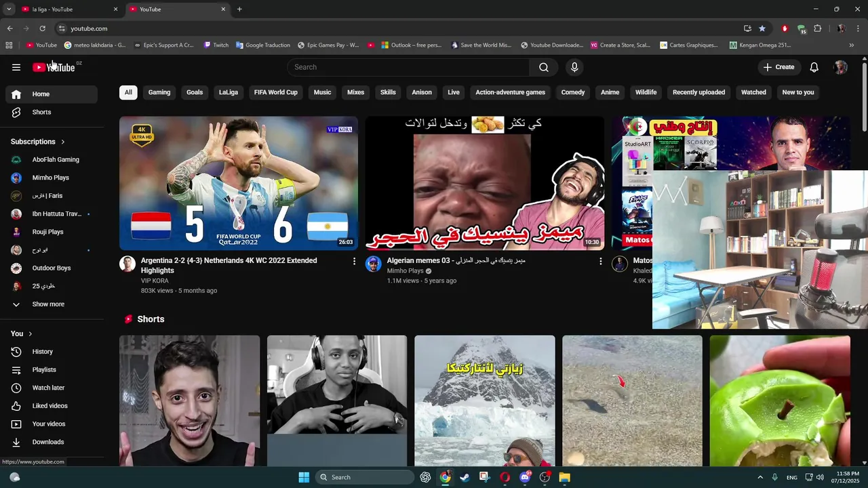The width and height of the screenshot is (868, 488).
Task: Reload the page
Action: (42, 28)
